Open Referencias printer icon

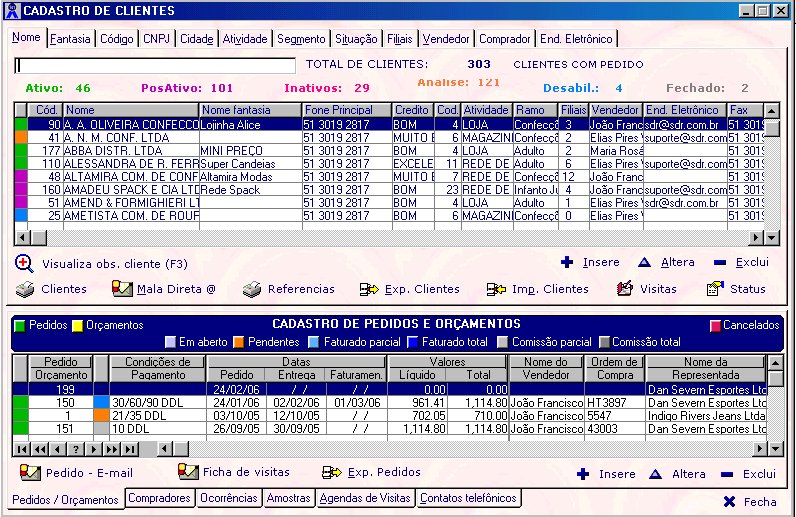point(252,289)
